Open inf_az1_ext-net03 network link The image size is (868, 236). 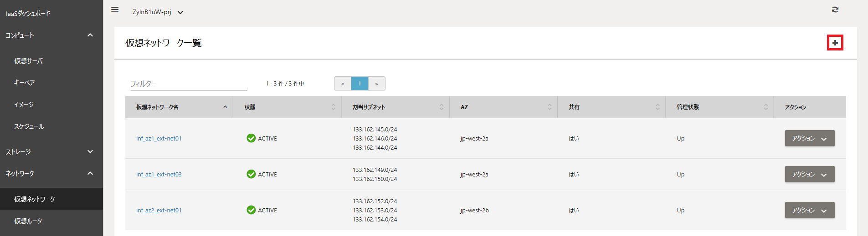click(x=159, y=174)
